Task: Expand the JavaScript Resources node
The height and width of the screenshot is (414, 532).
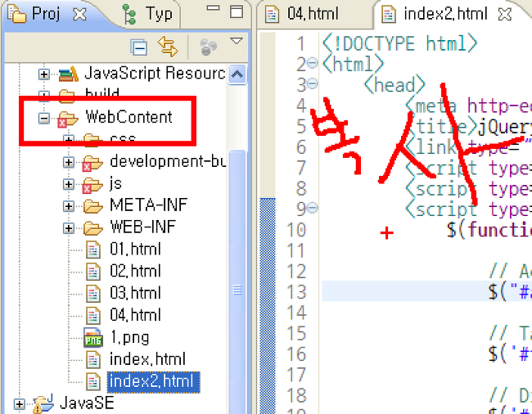Action: coord(43,74)
